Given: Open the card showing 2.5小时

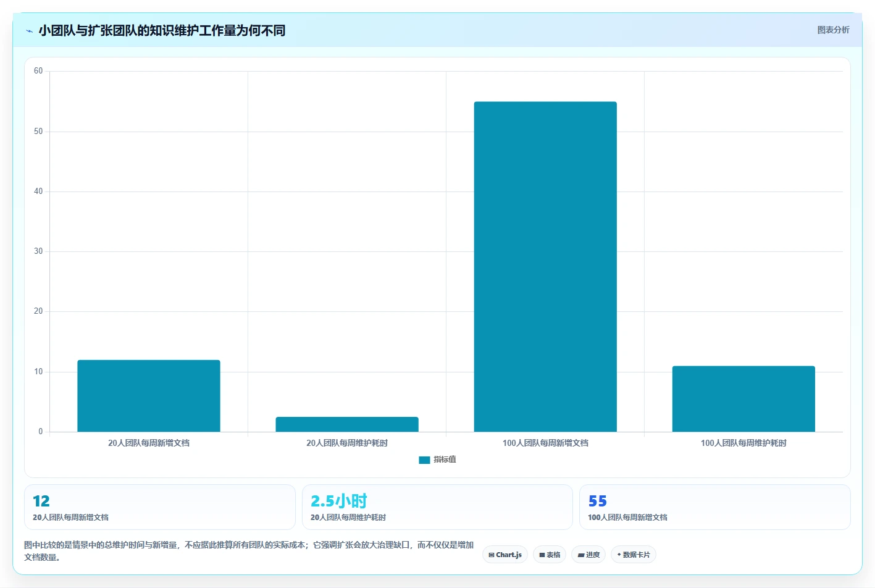Looking at the screenshot, I should (x=437, y=507).
